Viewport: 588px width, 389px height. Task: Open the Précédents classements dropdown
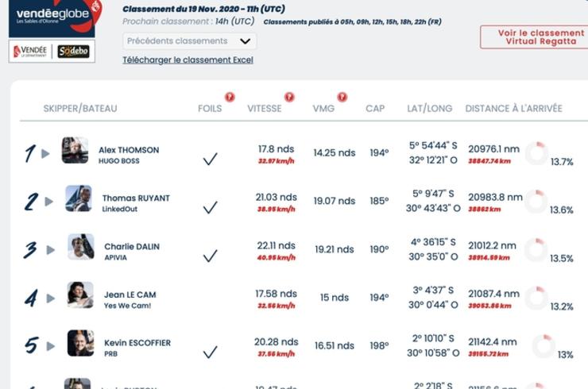(189, 41)
